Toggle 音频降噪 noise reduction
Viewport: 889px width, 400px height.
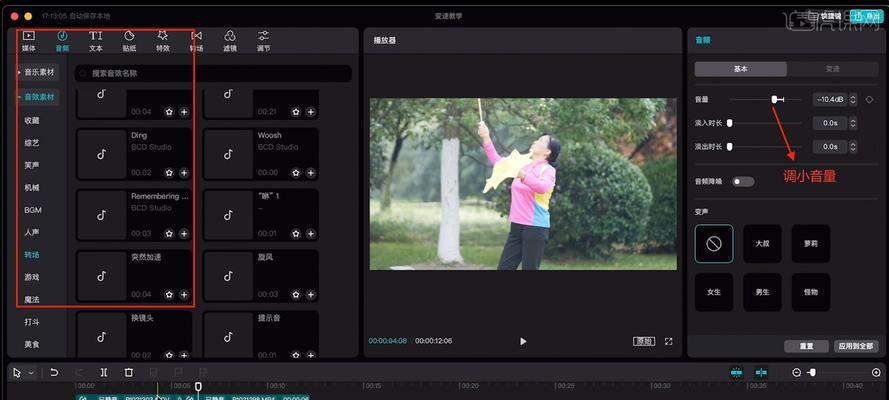pos(743,181)
